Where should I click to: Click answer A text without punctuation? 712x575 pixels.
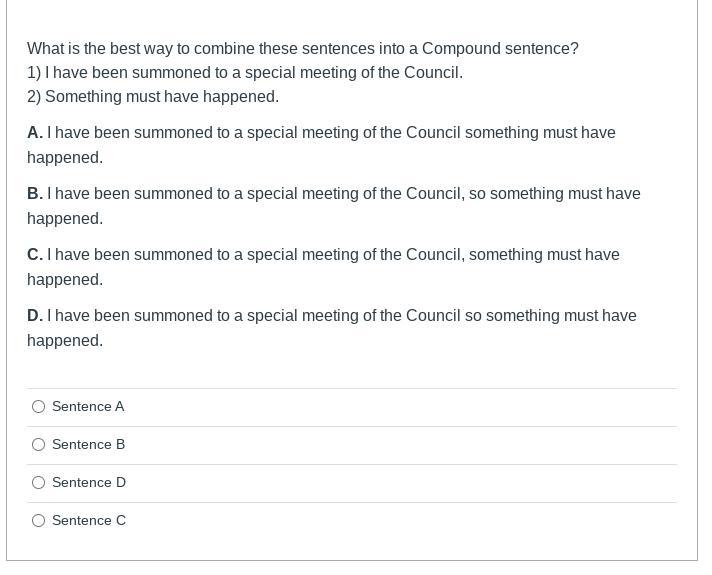330,133
